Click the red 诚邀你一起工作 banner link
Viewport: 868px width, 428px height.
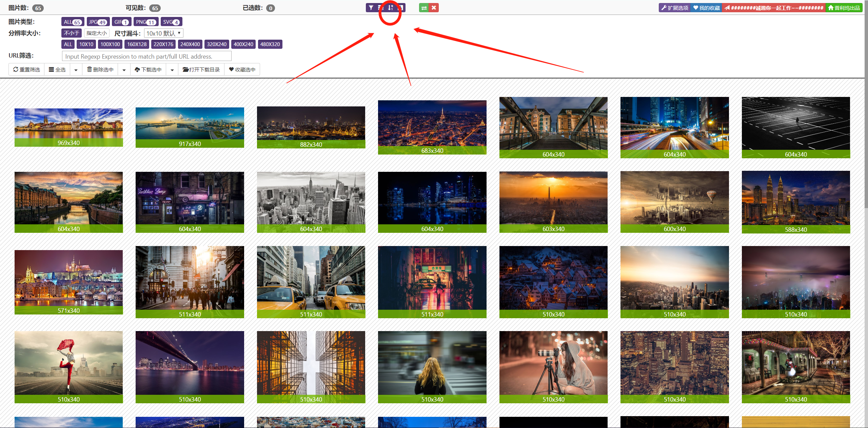(x=774, y=8)
